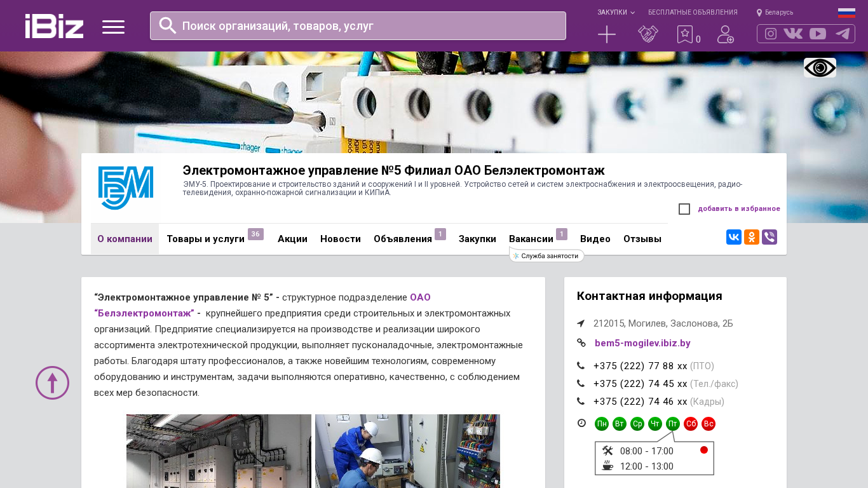Select Monday 'Пн' day circle
The width and height of the screenshot is (868, 488).
(x=602, y=424)
